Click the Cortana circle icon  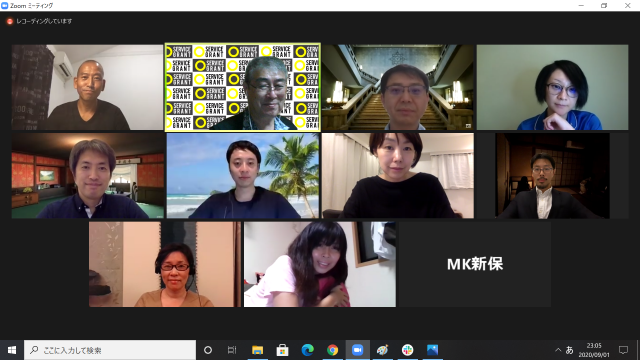[x=208, y=350]
